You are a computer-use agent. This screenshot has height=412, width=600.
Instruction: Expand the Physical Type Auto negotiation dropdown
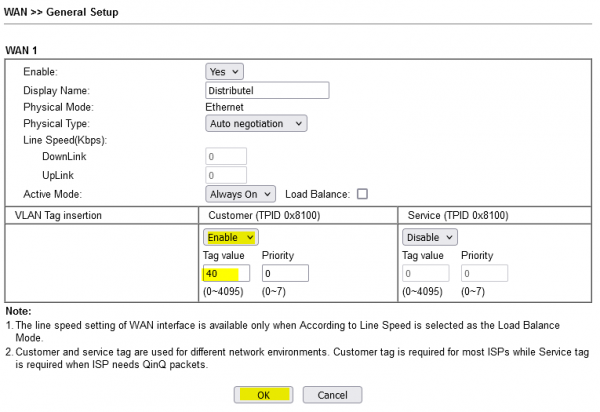click(x=256, y=123)
